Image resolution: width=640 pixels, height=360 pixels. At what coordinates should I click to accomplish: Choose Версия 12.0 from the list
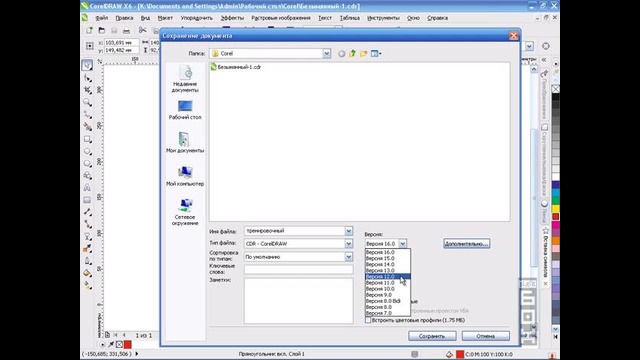[x=387, y=276]
